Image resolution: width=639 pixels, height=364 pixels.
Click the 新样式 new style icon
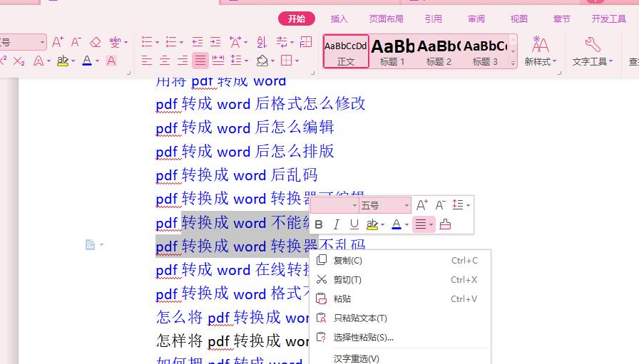[x=541, y=44]
